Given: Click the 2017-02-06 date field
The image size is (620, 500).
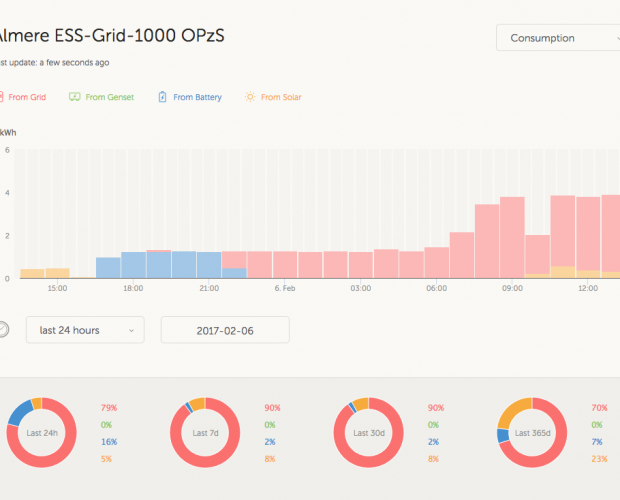Looking at the screenshot, I should coord(225,330).
